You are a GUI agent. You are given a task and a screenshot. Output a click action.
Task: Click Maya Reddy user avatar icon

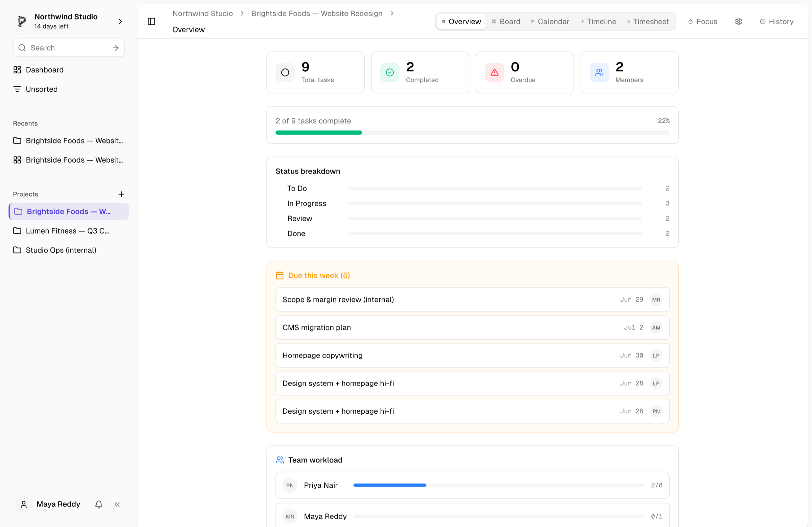(x=24, y=504)
